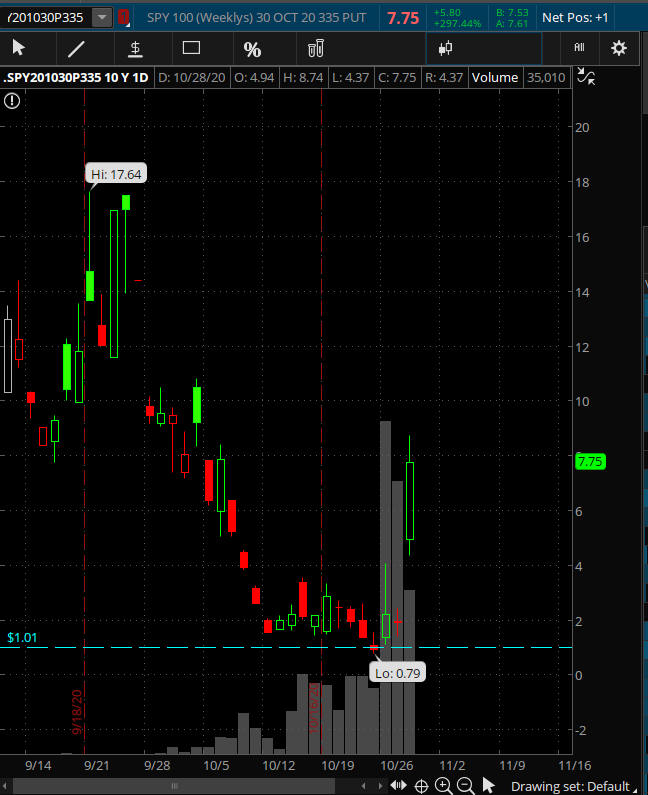Click the scroll left small arrow near zoom icons
Viewport: 648px width, 795px height.
coord(363,786)
